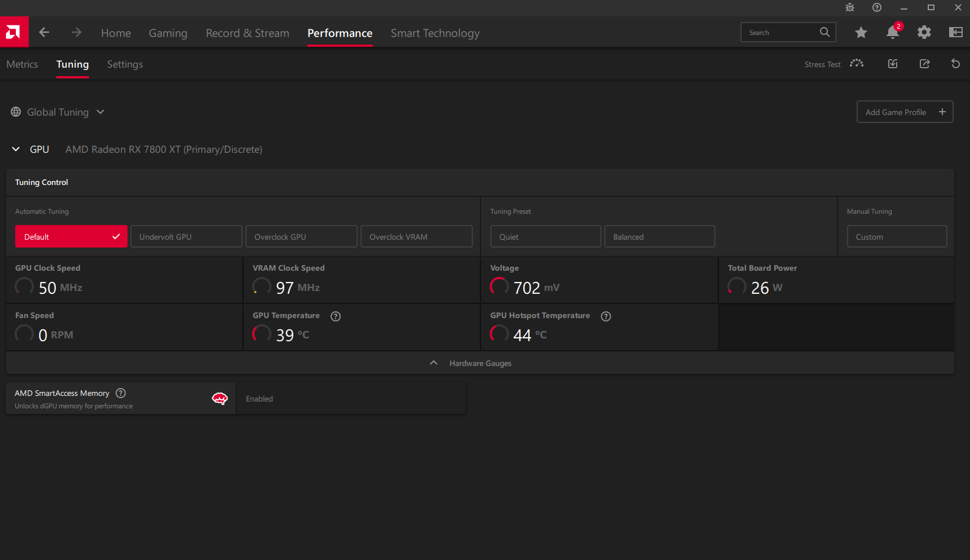Open the Home tab
Image resolution: width=970 pixels, height=560 pixels.
tap(116, 33)
